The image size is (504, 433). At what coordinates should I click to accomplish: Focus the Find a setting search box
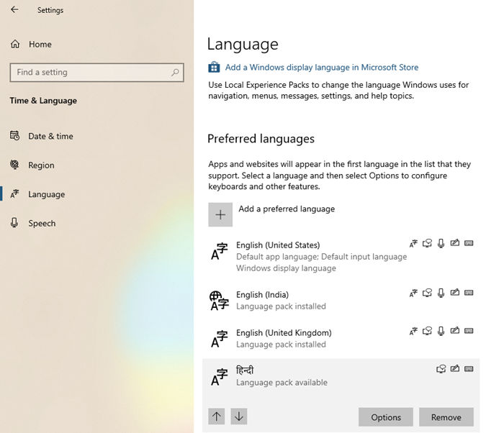(96, 72)
